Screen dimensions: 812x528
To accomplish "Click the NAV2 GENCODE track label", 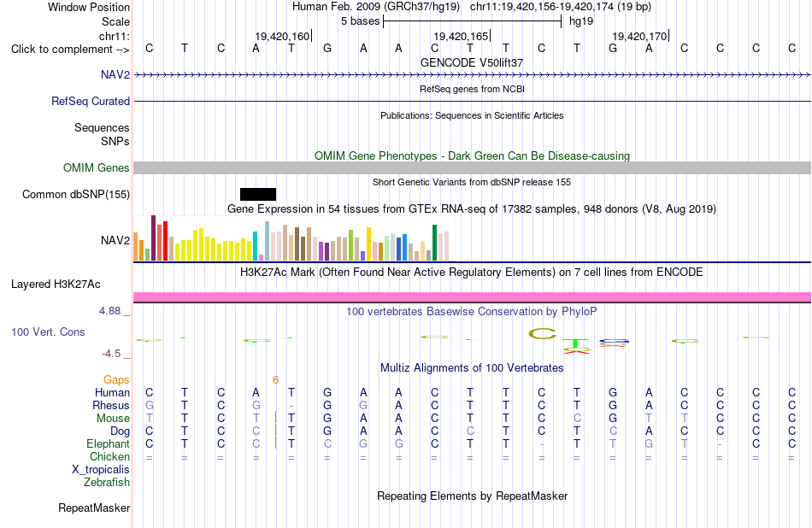I will [x=115, y=74].
